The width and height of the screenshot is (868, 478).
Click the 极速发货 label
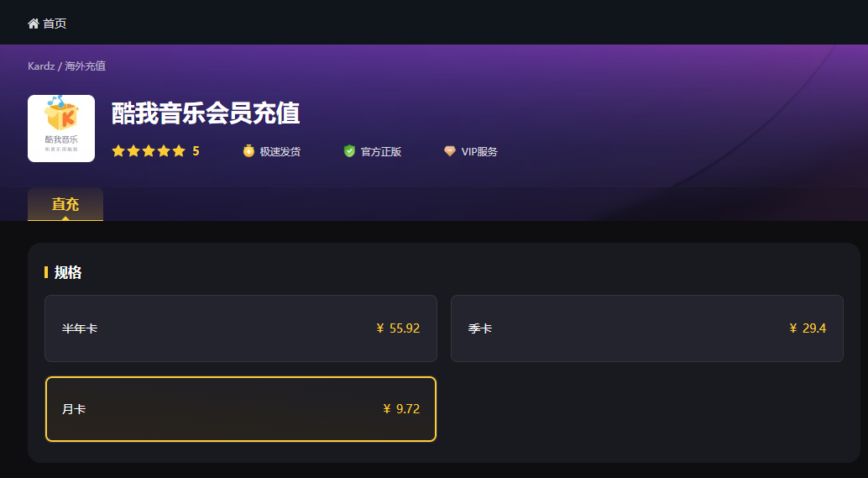tap(280, 152)
